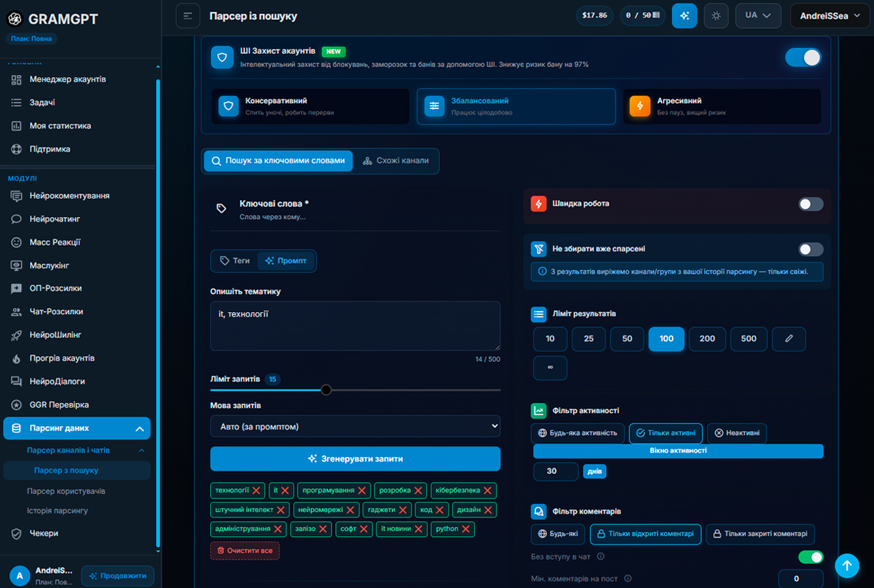Open the UA language dropdown

point(758,16)
